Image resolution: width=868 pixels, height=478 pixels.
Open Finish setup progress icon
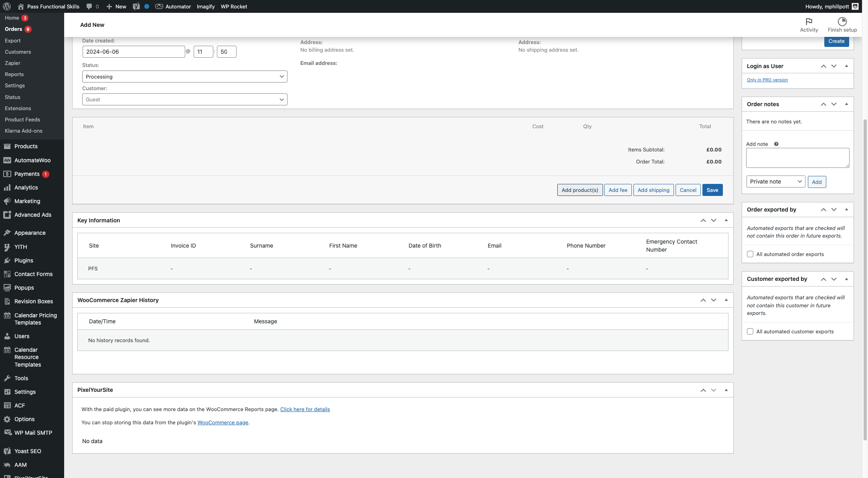click(x=842, y=25)
